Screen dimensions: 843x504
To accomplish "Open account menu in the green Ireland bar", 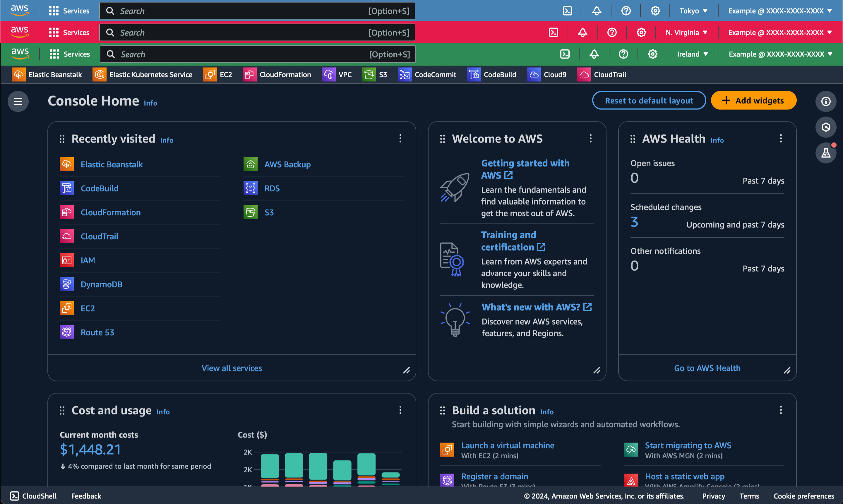I will [780, 54].
